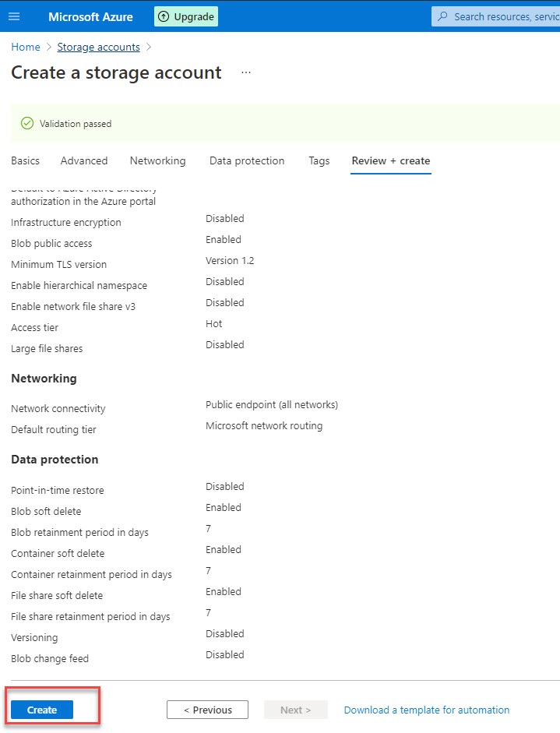Navigate to Storage accounts breadcrumb link

(98, 47)
